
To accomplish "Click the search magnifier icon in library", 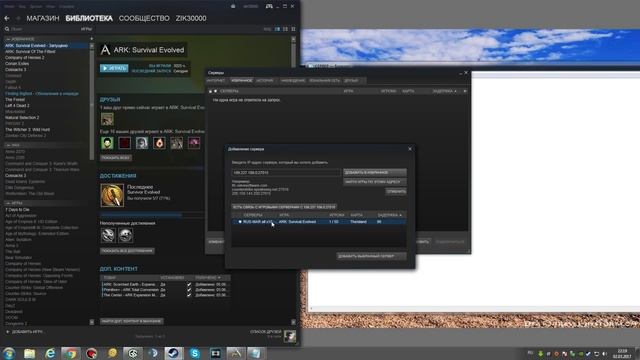I will pos(7,29).
